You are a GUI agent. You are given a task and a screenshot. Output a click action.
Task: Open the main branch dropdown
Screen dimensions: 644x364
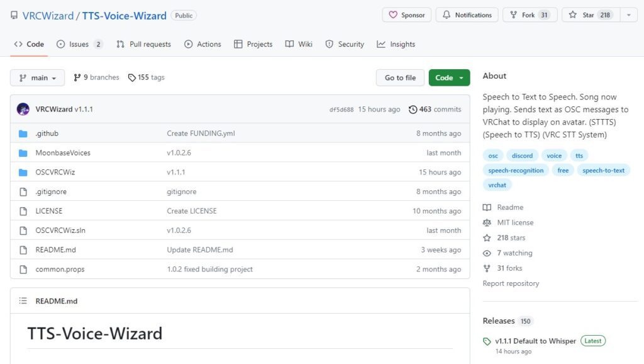coord(37,77)
